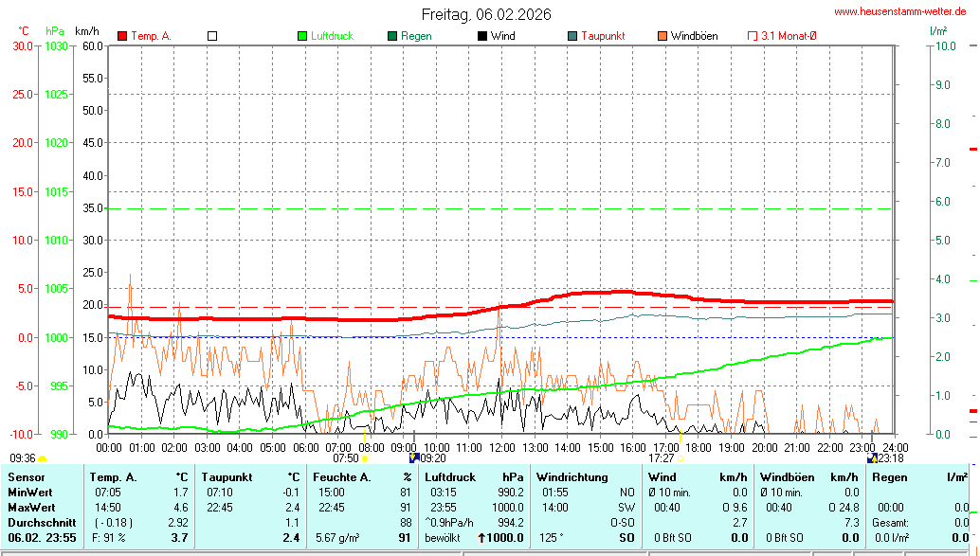Click the Regen column header in table
The height and width of the screenshot is (556, 980).
click(890, 477)
